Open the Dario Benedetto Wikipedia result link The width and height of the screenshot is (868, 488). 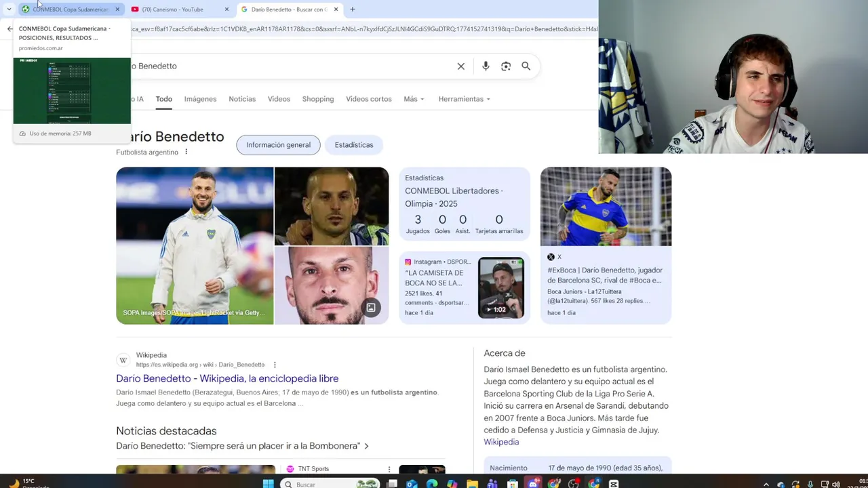pyautogui.click(x=227, y=378)
